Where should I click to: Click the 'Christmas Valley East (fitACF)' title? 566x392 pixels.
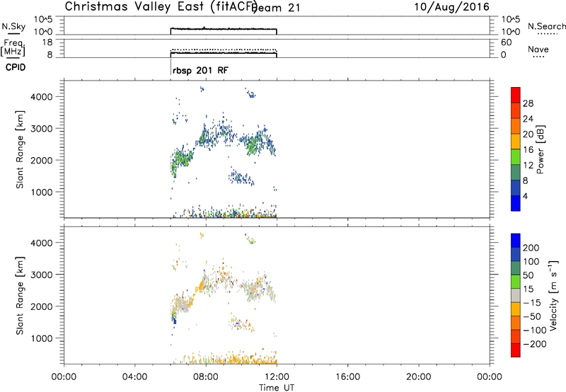pos(161,6)
